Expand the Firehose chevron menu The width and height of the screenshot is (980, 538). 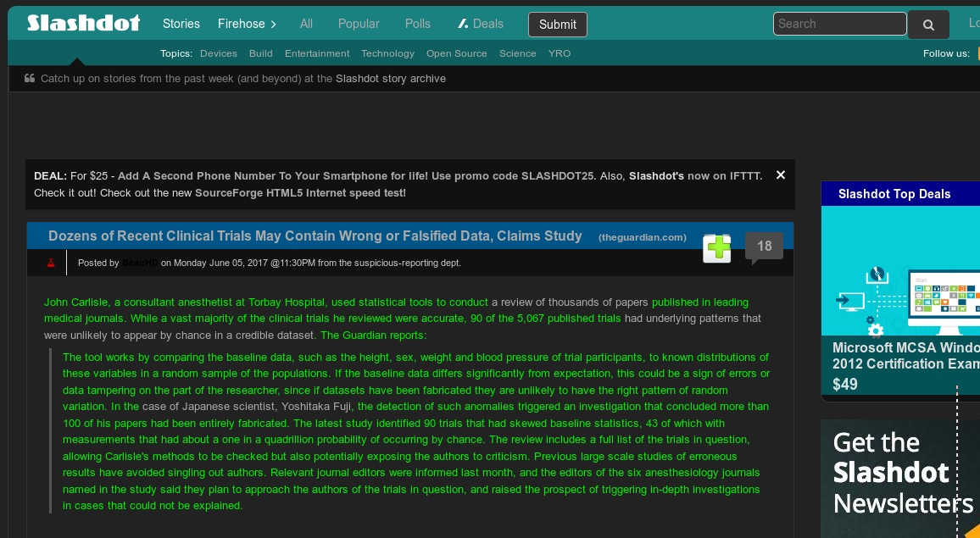tap(274, 24)
